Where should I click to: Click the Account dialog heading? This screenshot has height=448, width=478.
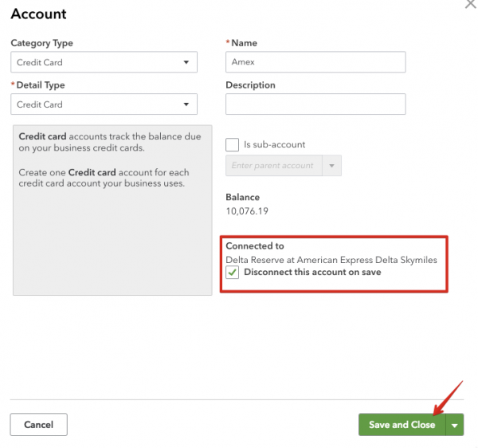(x=38, y=14)
